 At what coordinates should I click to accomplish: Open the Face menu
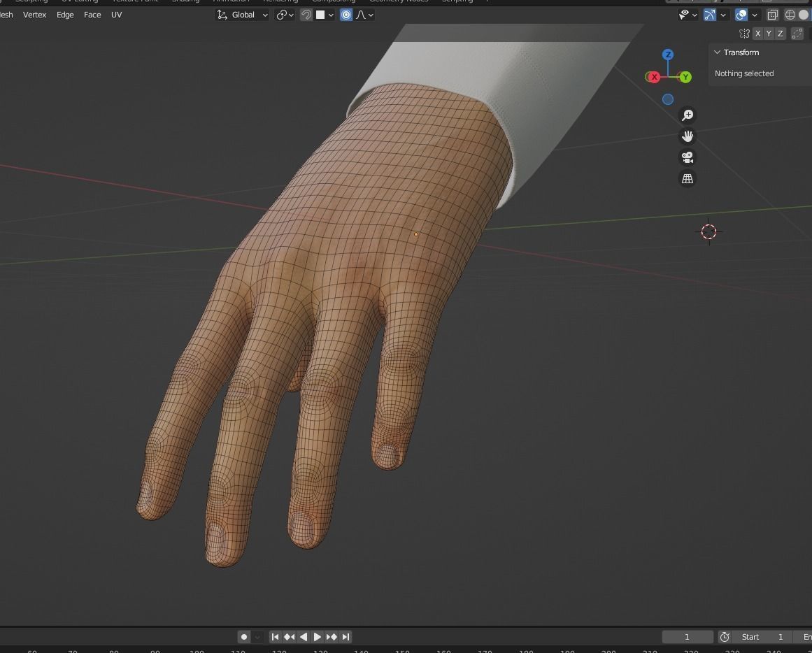coord(92,15)
